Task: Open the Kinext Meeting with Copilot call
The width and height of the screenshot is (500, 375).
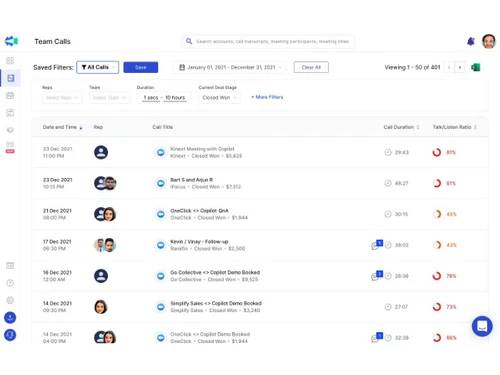Action: (x=202, y=149)
